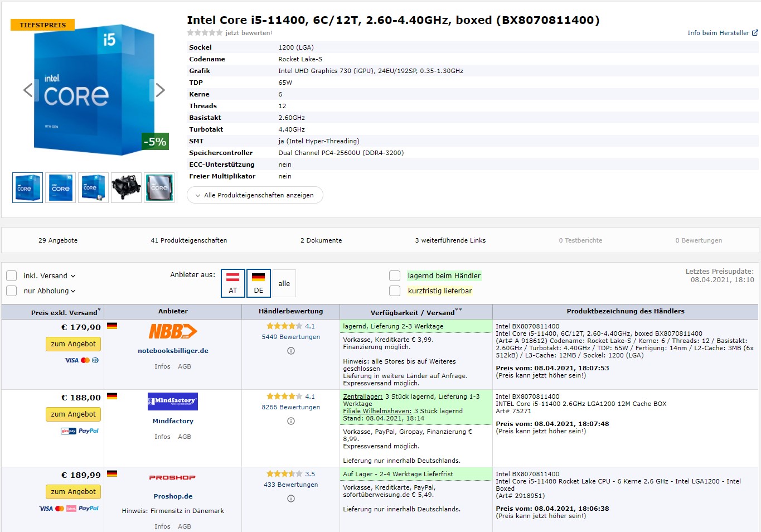
Task: Open 2 Dokumente tab
Action: coord(321,240)
